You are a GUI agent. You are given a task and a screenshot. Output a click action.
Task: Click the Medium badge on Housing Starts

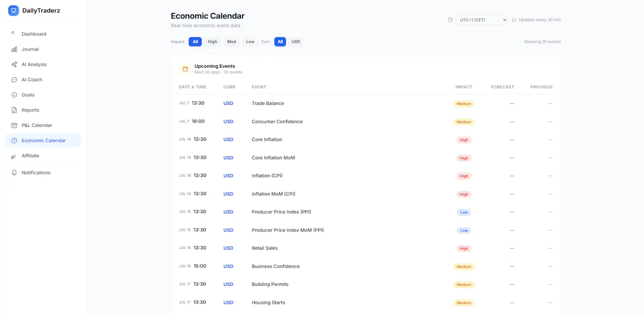coord(464,303)
